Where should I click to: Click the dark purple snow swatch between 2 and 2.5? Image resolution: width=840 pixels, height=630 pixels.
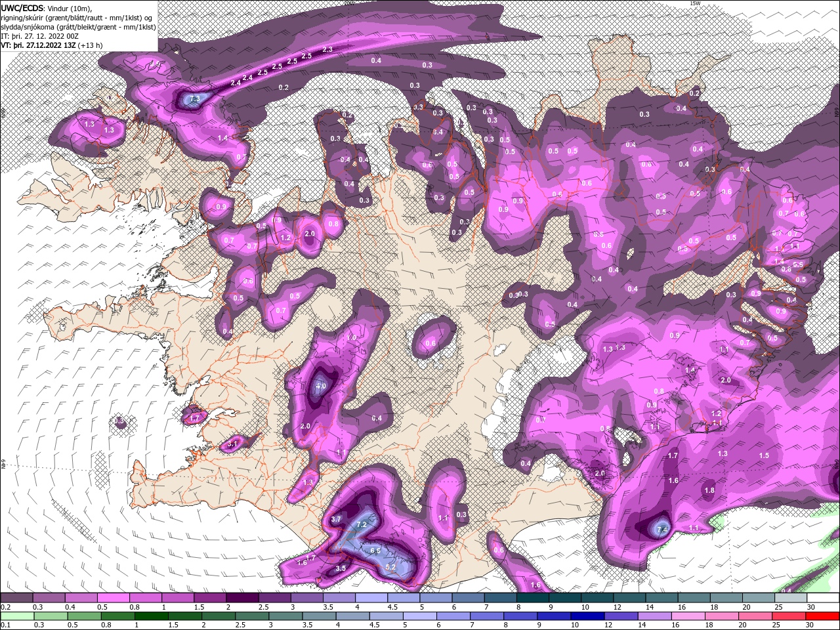click(242, 598)
